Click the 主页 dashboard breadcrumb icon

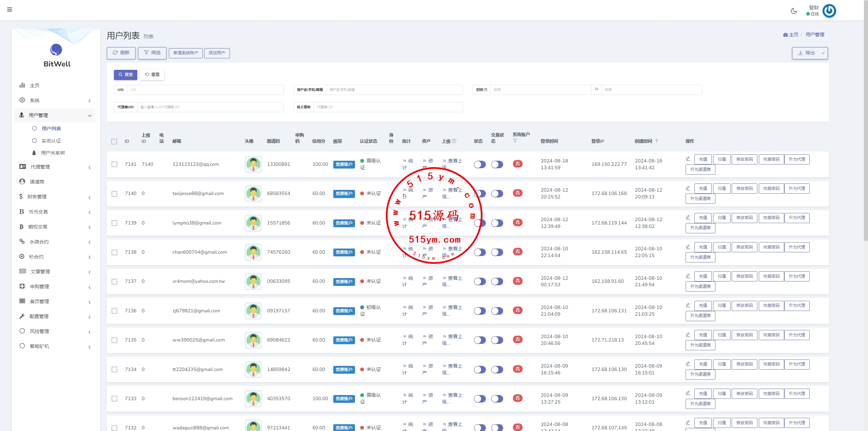coord(785,35)
